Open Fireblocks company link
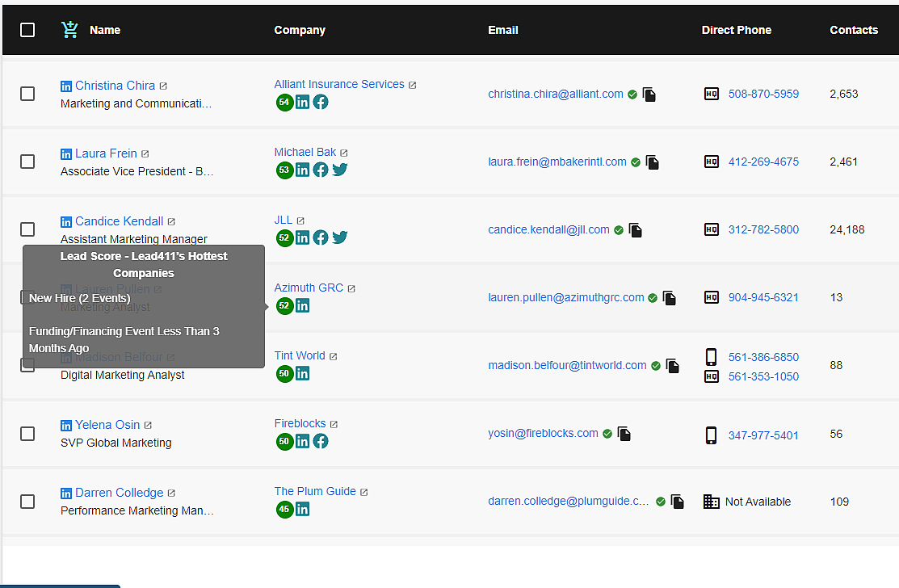Screen dimensions: 899x588 click(300, 423)
